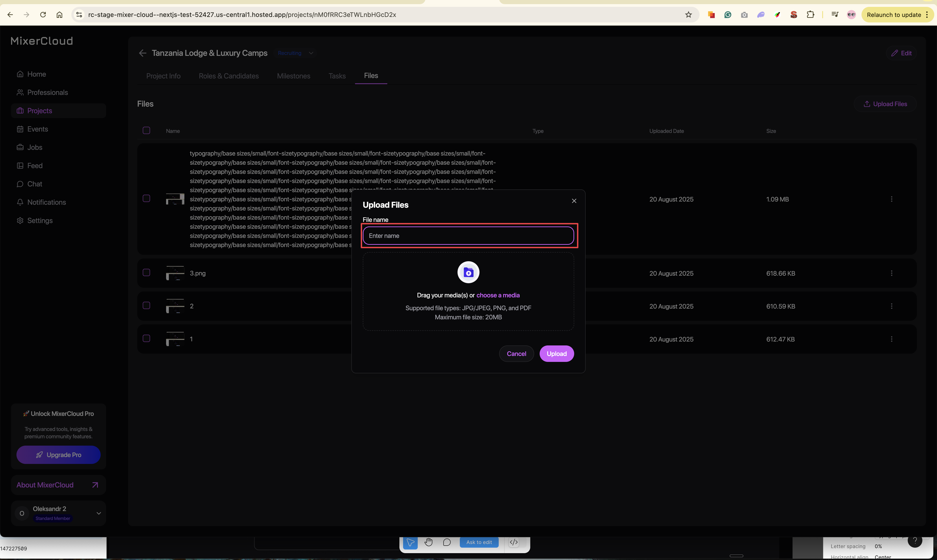Focus the Enter name input field
The image size is (937, 560).
click(468, 236)
